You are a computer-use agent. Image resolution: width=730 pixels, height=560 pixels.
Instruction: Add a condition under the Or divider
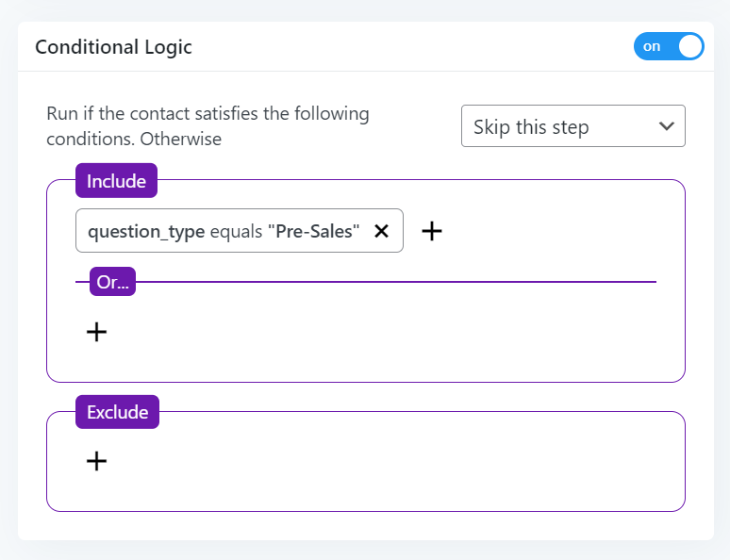[x=96, y=332]
